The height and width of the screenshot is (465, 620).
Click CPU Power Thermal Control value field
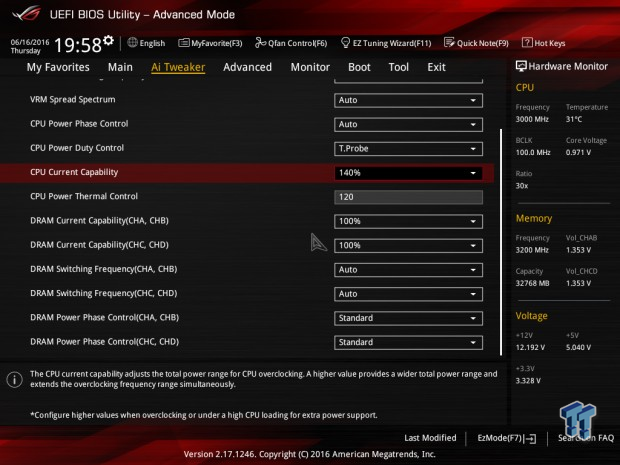click(408, 197)
